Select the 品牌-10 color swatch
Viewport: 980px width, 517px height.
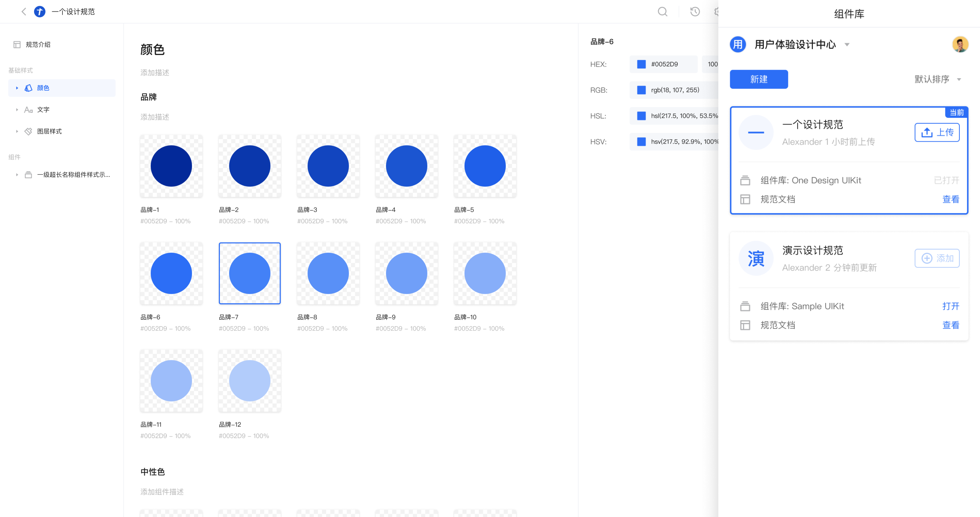485,273
